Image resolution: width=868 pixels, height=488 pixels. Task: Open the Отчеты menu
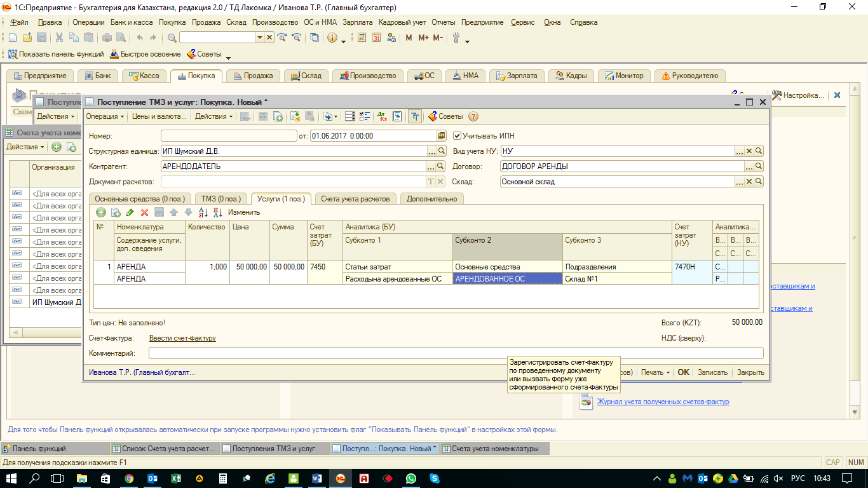pos(444,22)
